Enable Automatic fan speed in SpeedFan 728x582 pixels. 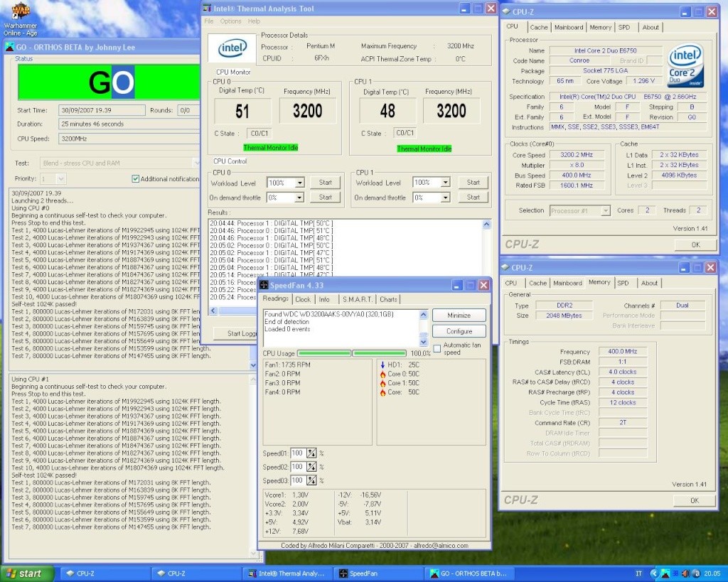437,348
